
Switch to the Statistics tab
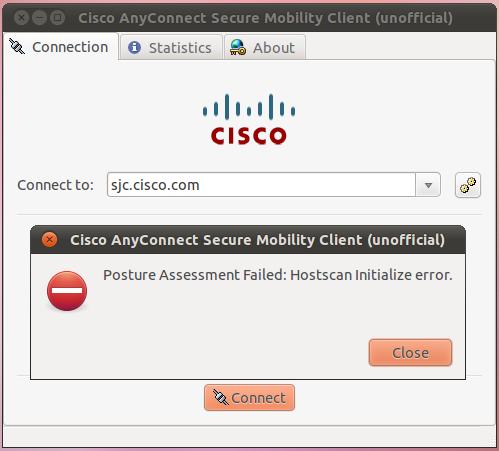(170, 48)
